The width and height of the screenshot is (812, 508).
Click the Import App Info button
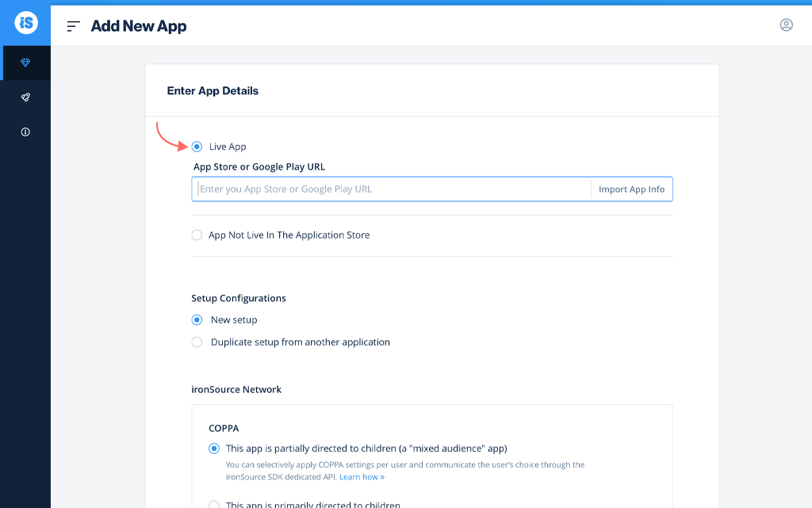(630, 189)
